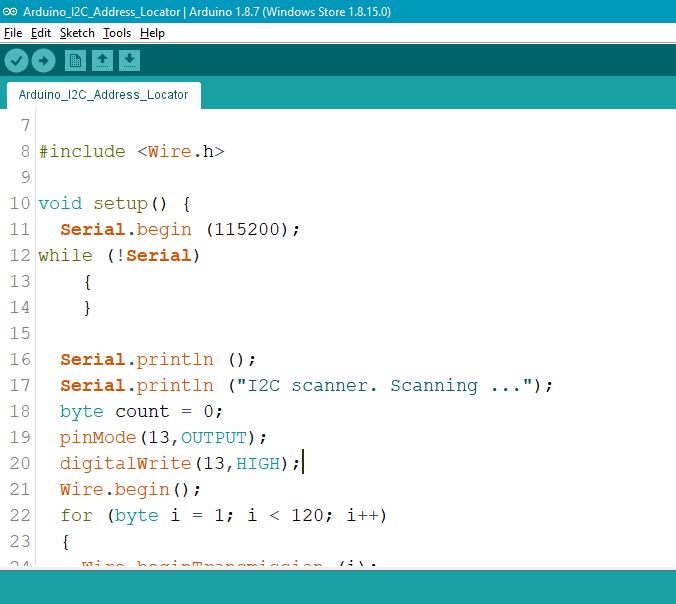Click the 'for (byte i = 1; i < 120; i++)' line
This screenshot has height=604, width=676.
(223, 516)
